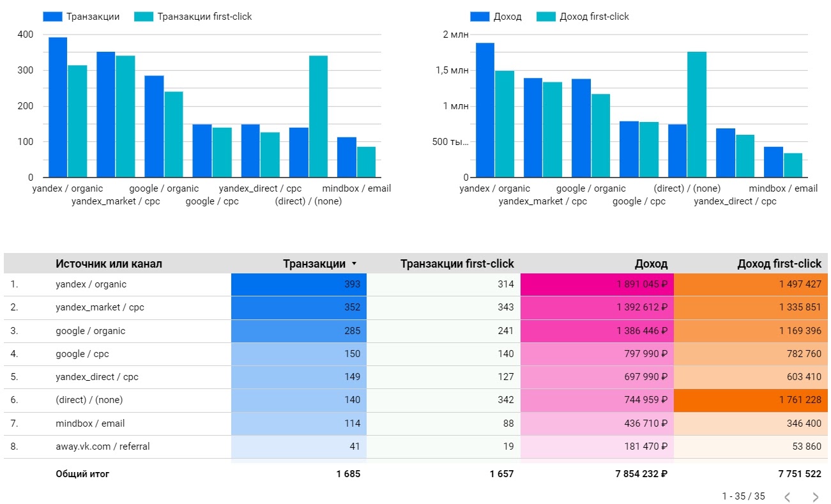Go to next table page arrow
Viewport: 831px width, 504px height.
click(x=815, y=497)
